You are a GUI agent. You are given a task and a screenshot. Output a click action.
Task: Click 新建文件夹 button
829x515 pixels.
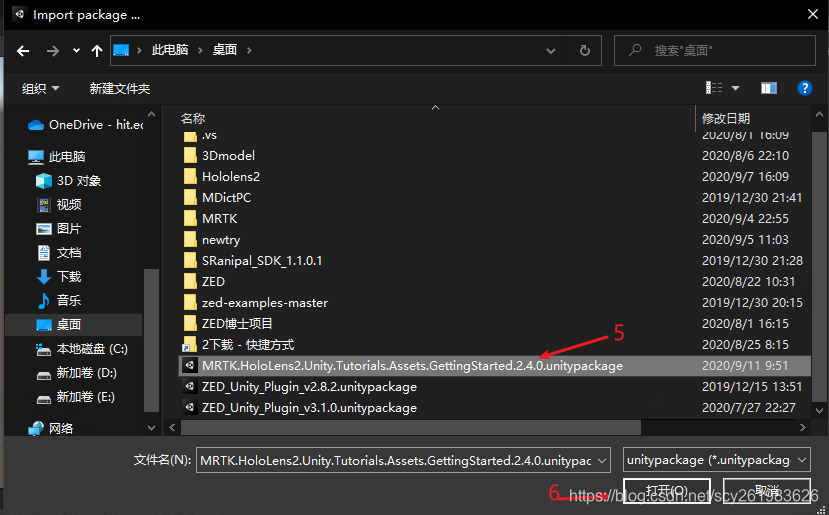click(x=119, y=88)
